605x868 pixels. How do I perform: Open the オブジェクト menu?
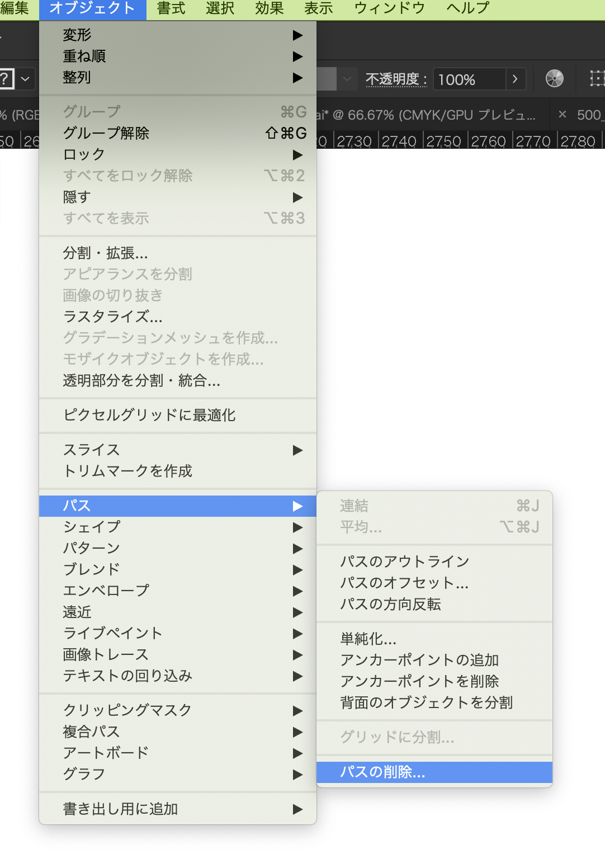(92, 9)
